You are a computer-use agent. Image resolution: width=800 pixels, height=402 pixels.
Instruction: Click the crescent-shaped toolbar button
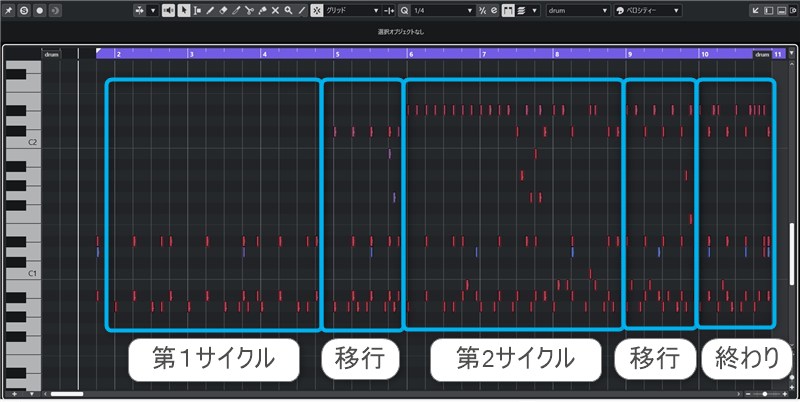tap(55, 11)
